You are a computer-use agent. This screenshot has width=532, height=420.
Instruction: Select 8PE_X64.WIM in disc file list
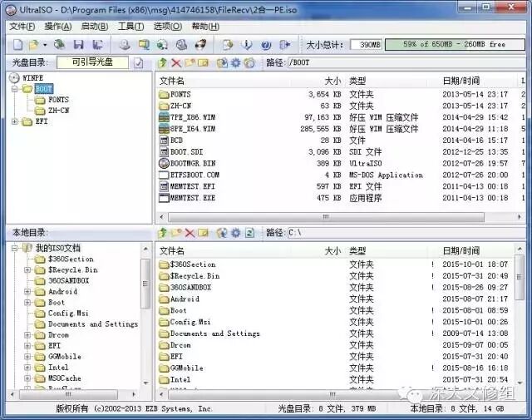193,129
